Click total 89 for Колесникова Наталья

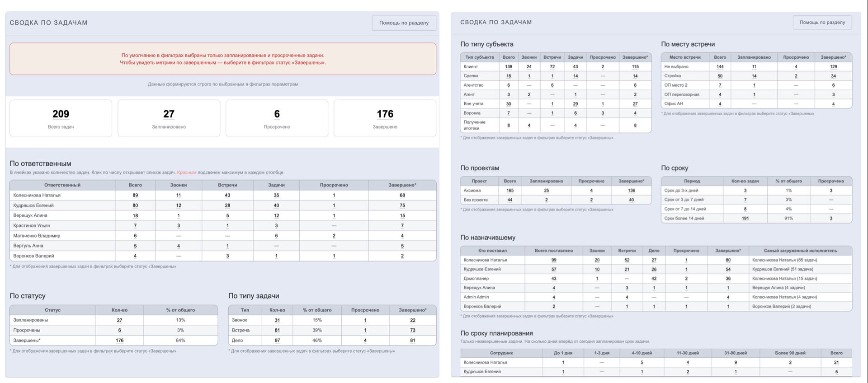coord(135,195)
